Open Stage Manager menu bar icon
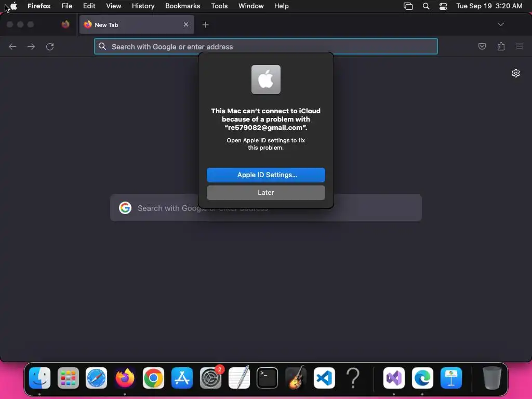Viewport: 532px width, 399px height. tap(408, 6)
